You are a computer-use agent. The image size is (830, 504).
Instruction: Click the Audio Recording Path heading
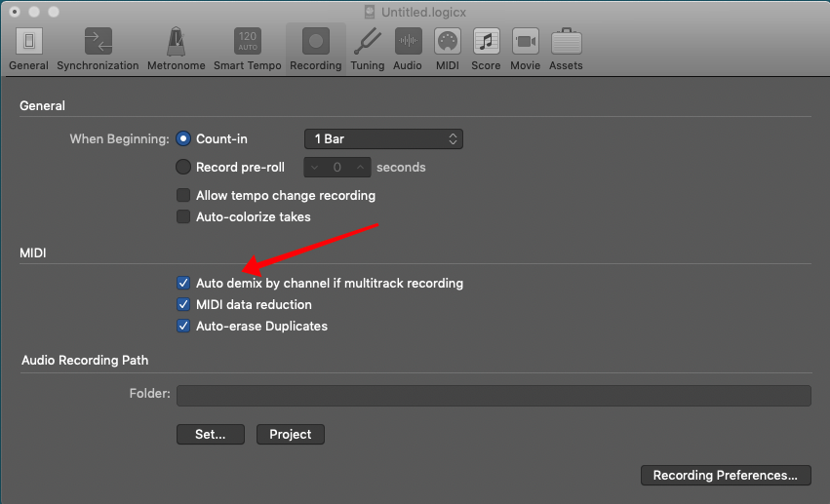[85, 360]
